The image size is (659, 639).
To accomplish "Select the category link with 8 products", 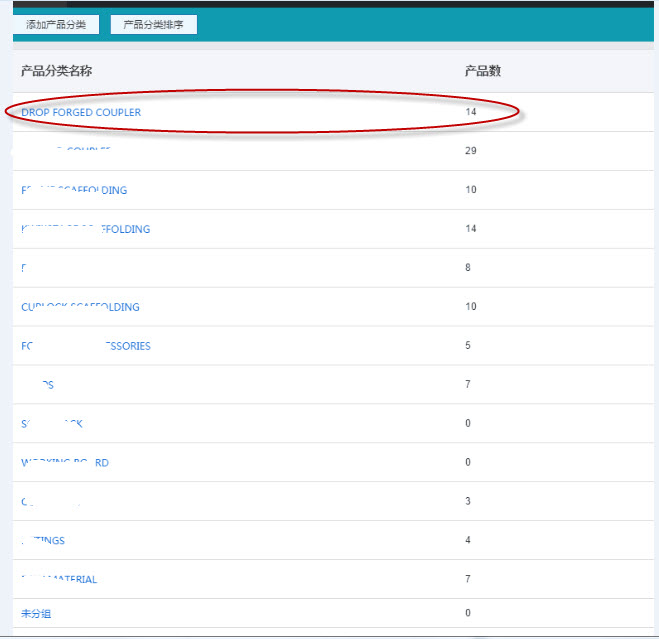I will (x=24, y=268).
